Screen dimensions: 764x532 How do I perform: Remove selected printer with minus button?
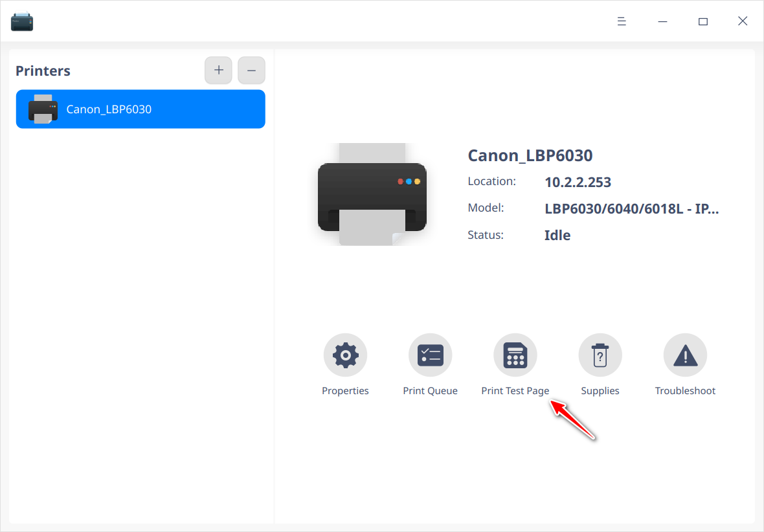click(x=251, y=71)
